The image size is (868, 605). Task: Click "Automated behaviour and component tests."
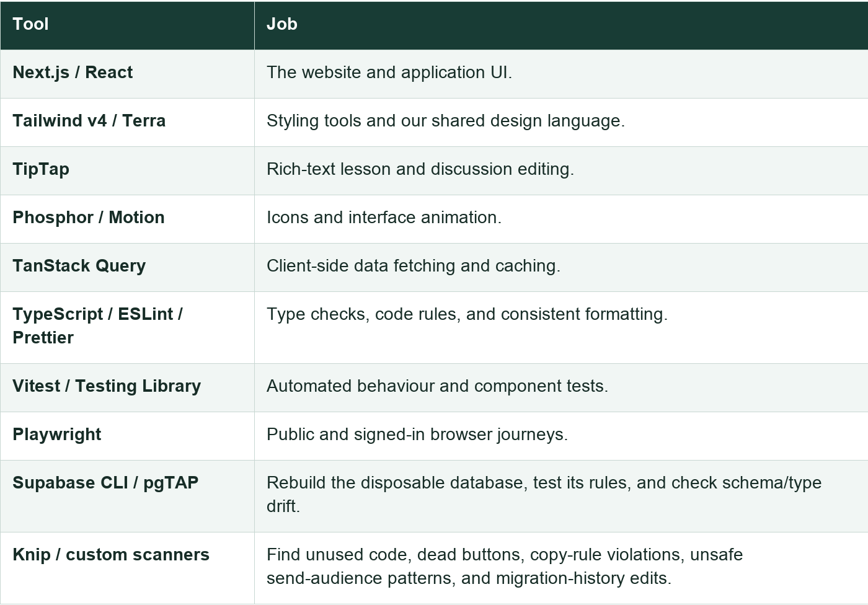tap(437, 386)
